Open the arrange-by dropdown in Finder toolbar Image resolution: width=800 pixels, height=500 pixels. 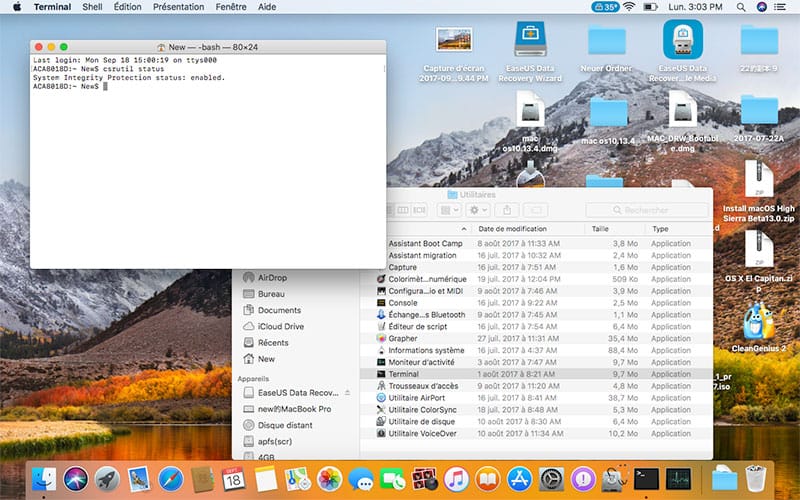coord(449,210)
